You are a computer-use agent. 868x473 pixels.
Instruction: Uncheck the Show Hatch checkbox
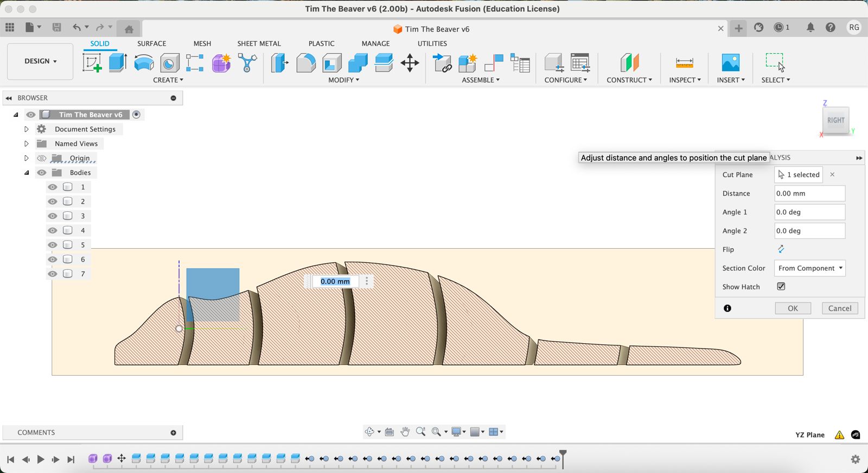point(781,286)
